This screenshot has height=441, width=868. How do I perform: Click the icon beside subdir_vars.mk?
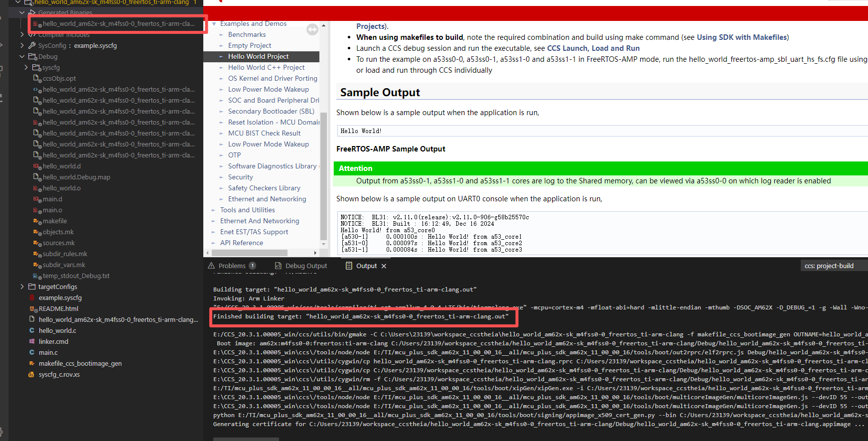point(37,265)
